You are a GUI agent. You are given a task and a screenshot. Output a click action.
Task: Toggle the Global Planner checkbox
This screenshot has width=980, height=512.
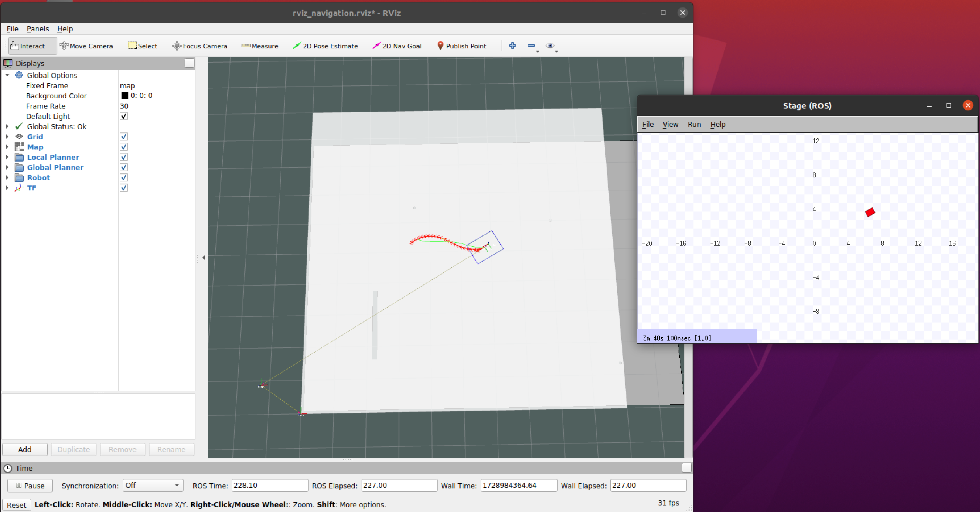tap(124, 167)
